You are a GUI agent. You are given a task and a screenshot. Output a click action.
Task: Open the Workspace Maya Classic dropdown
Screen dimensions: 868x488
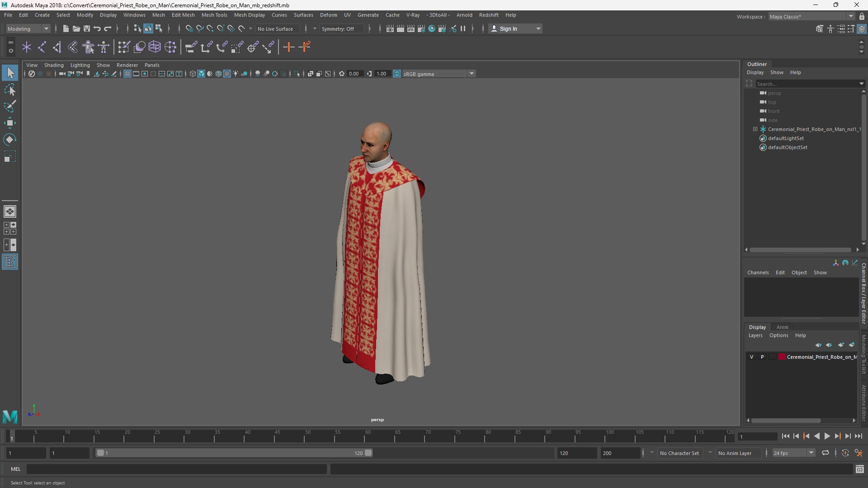[811, 16]
